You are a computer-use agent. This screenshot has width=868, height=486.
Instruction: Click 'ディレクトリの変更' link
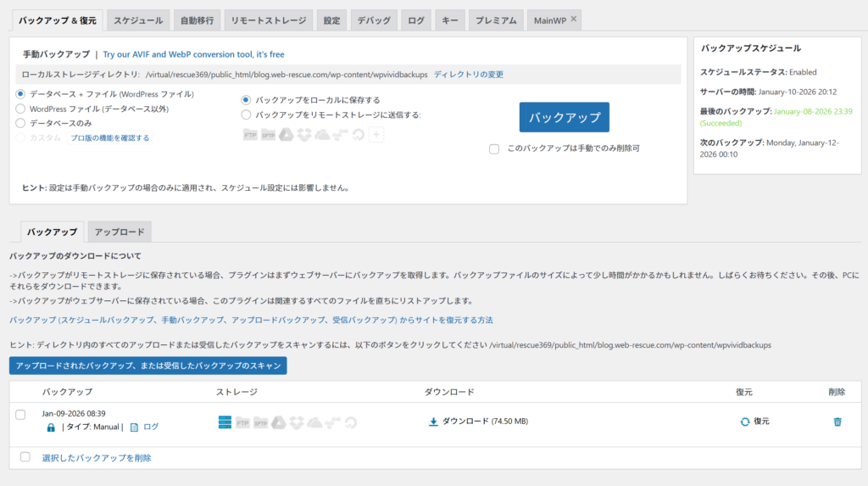tap(468, 75)
